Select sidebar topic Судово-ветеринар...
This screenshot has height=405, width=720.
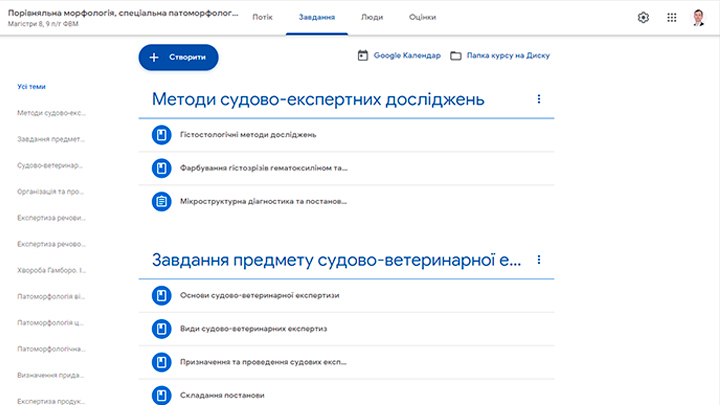click(x=50, y=165)
